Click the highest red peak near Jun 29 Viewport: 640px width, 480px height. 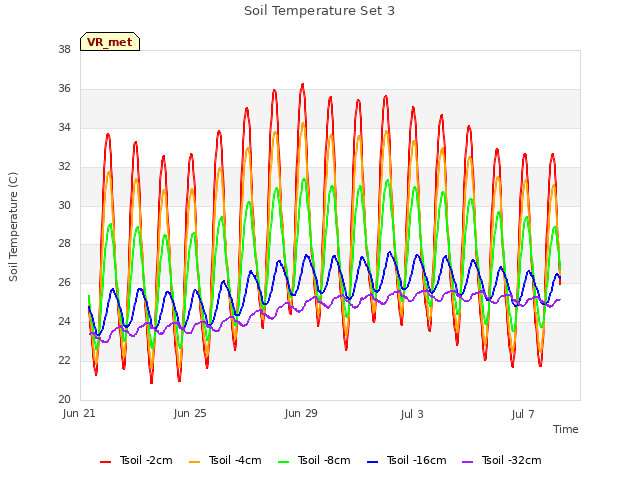click(302, 84)
